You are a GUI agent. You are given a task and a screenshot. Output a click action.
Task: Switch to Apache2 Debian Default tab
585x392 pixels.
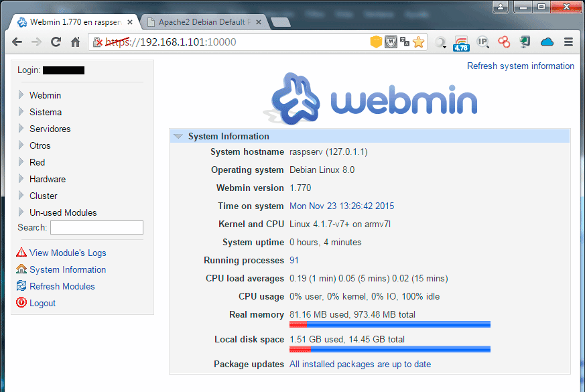click(x=203, y=22)
